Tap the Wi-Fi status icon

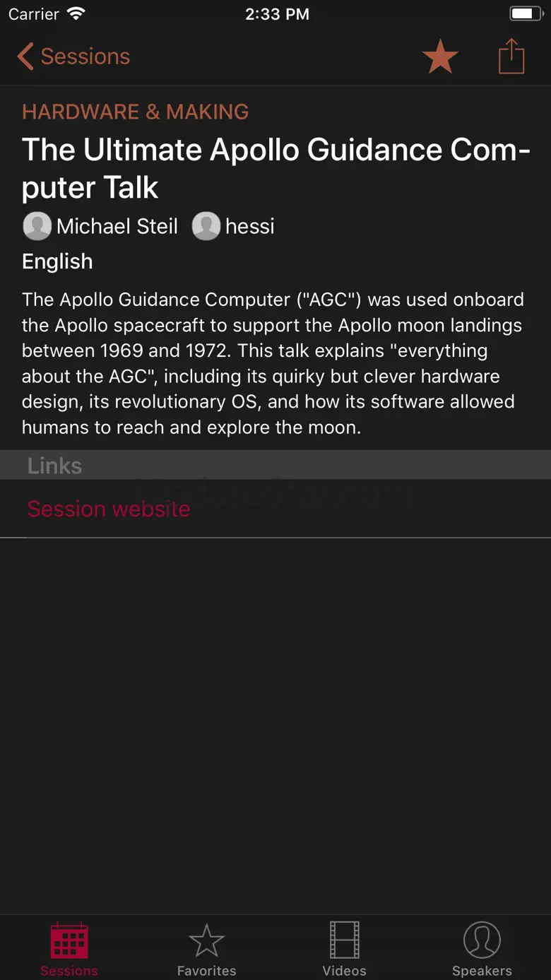point(76,13)
